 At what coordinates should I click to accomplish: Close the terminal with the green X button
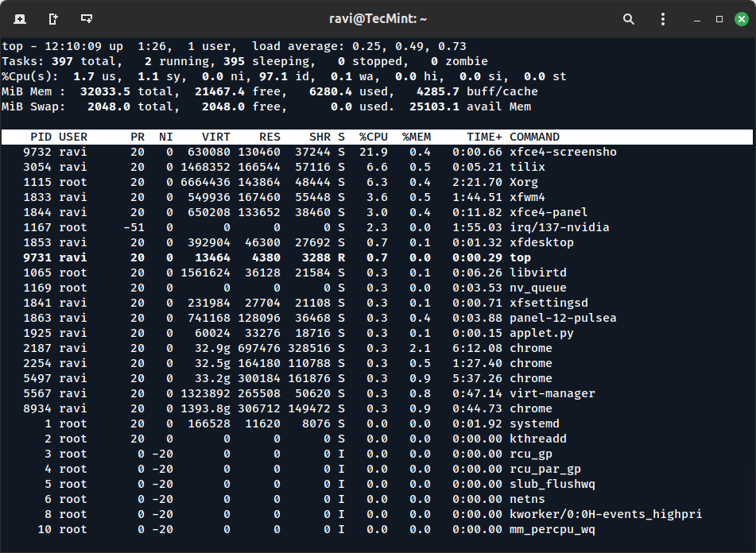[742, 19]
